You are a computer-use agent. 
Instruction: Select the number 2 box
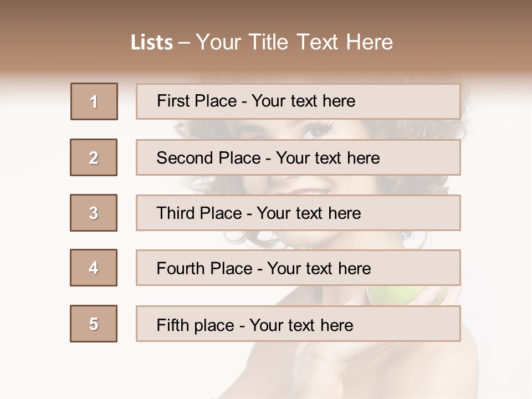point(94,157)
